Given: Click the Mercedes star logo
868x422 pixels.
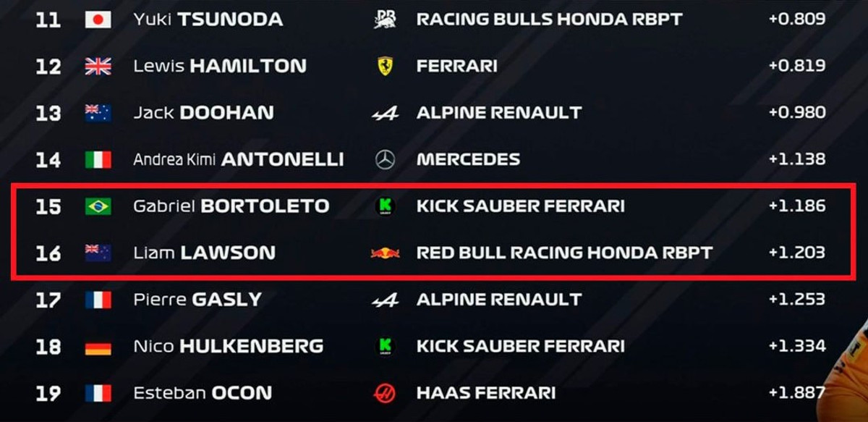Looking at the screenshot, I should 385,160.
